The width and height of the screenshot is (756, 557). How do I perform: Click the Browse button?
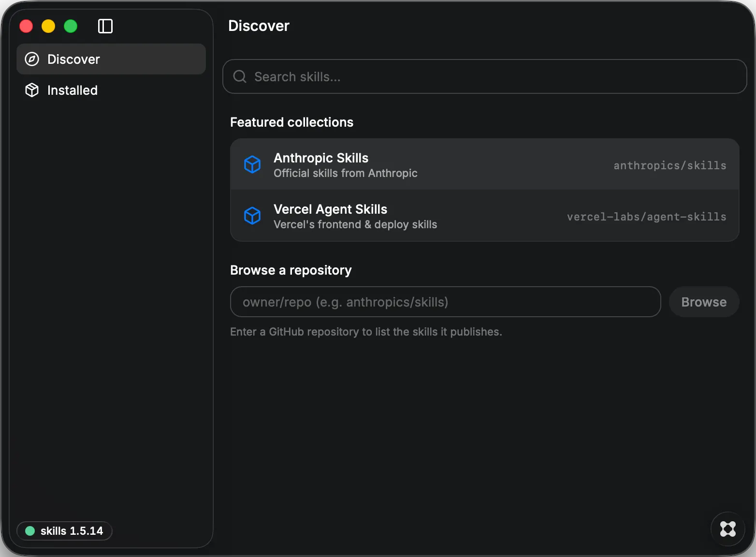[x=704, y=302]
